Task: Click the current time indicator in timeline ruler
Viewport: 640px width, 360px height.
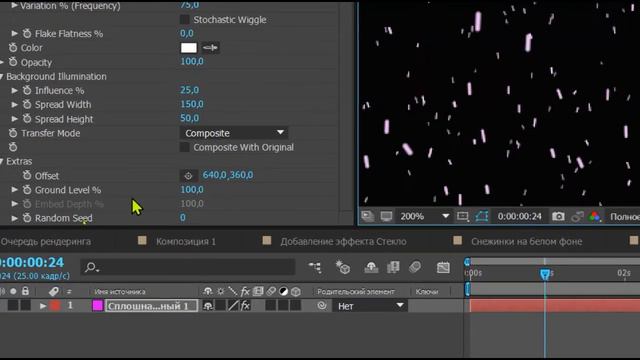Action: [545, 273]
